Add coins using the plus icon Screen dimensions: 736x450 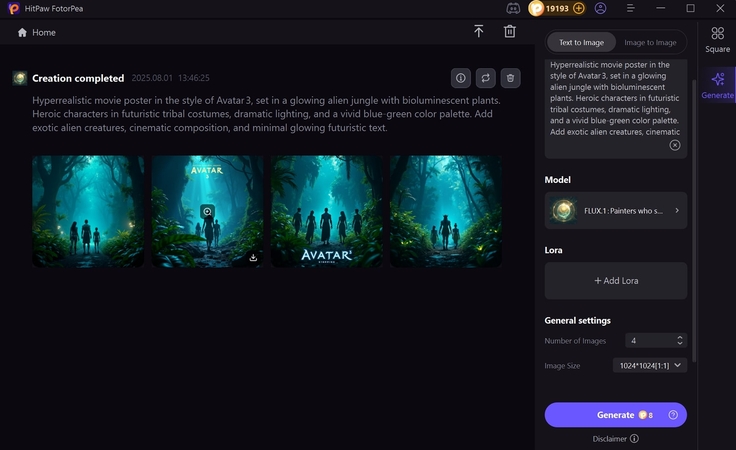pyautogui.click(x=579, y=8)
